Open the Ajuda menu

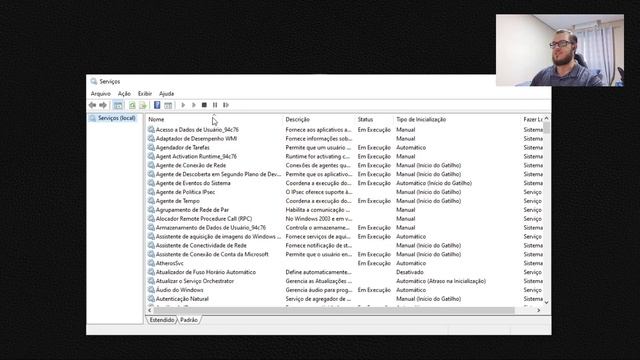(x=167, y=93)
